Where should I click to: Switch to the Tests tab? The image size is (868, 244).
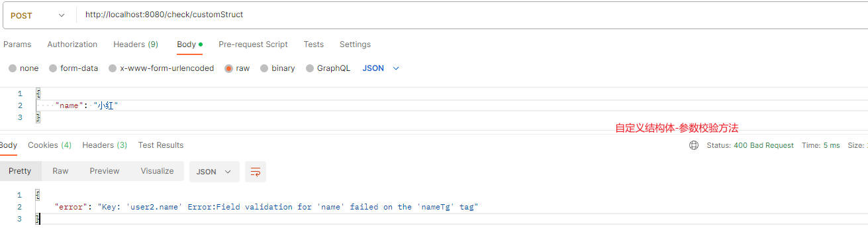pos(314,44)
